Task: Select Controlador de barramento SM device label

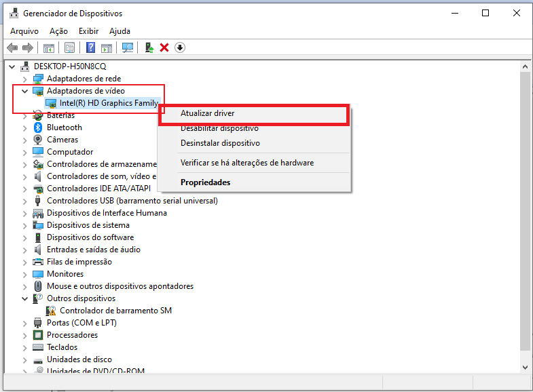Action: (116, 311)
